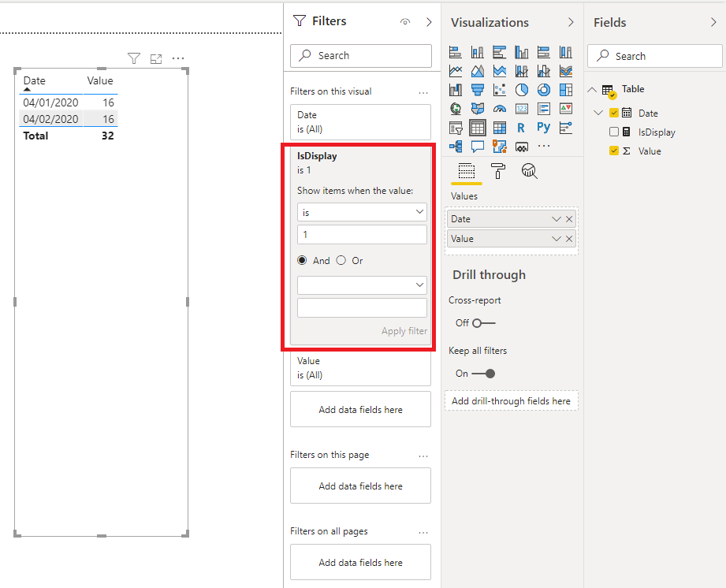Uncheck the Value field checkbox
The width and height of the screenshot is (726, 588).
point(614,151)
